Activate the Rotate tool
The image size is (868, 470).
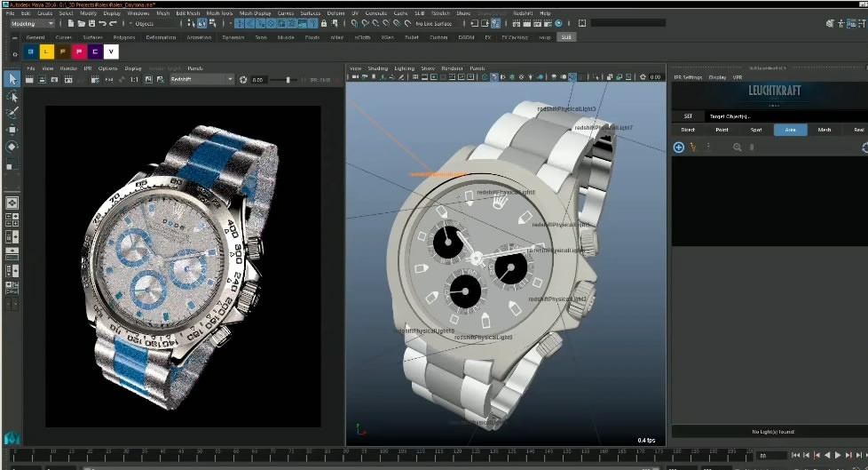click(x=12, y=147)
